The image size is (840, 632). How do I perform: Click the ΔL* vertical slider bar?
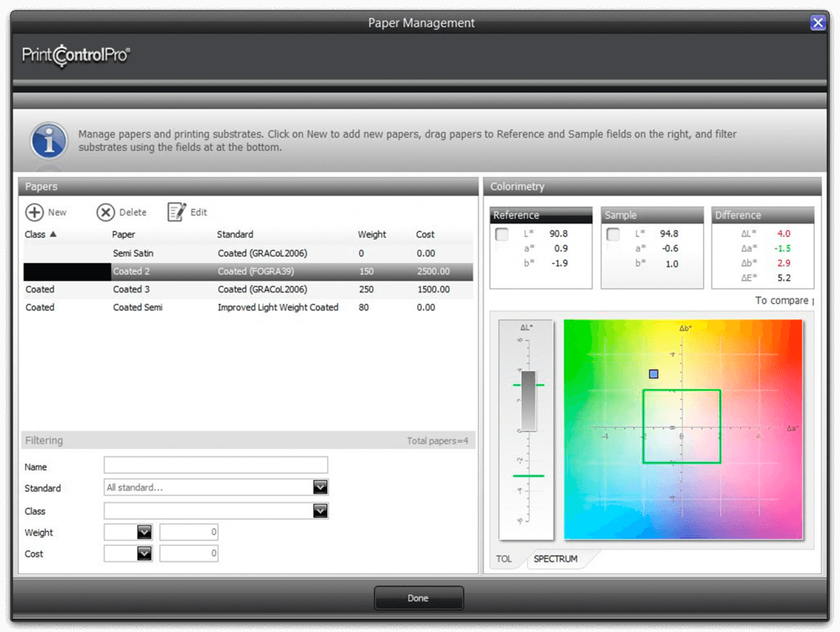tap(529, 401)
